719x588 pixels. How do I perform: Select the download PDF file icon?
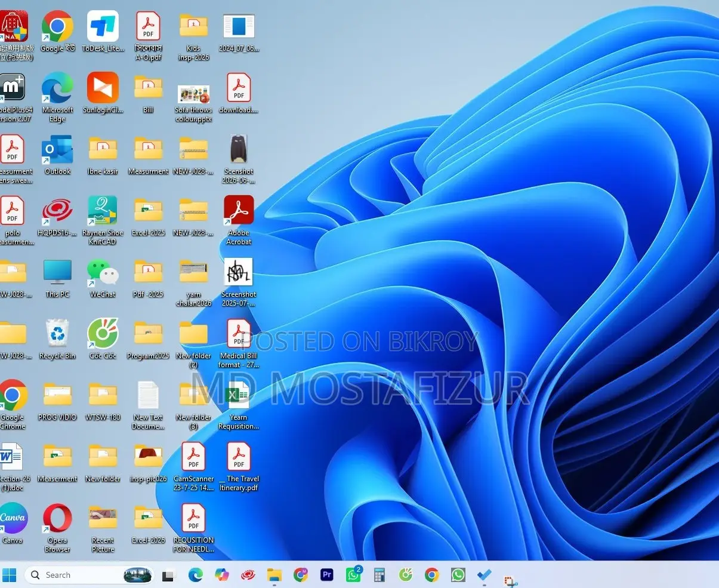tap(239, 93)
